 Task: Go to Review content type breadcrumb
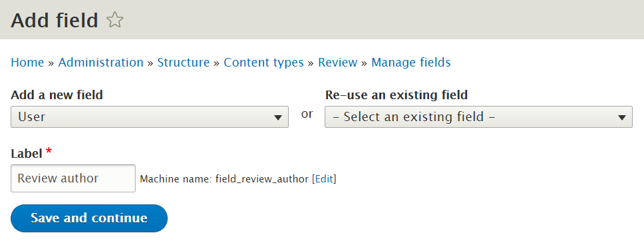[x=337, y=63]
